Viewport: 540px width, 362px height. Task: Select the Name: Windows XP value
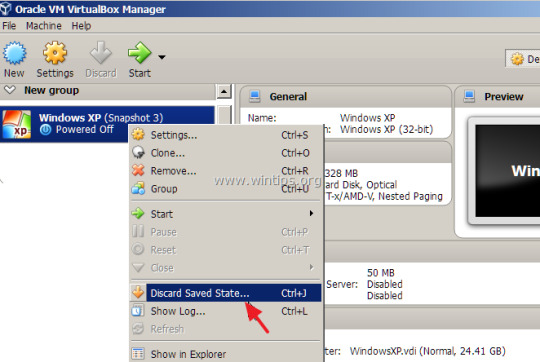point(367,118)
